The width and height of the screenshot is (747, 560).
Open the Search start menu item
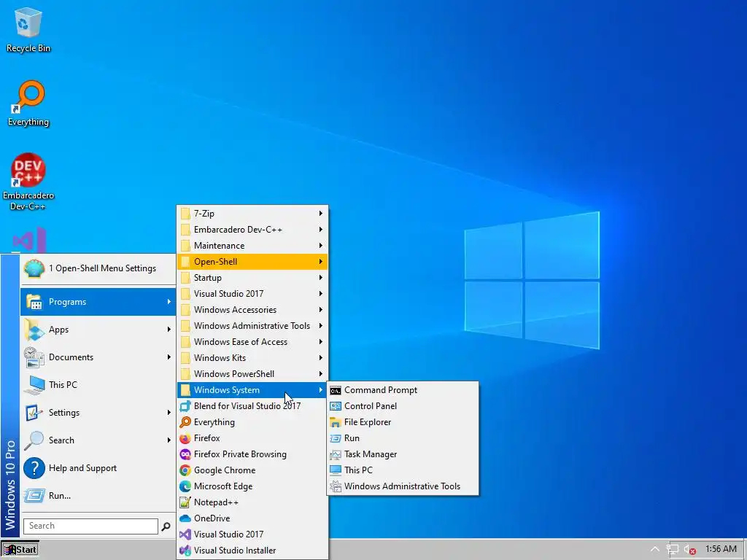(98, 440)
